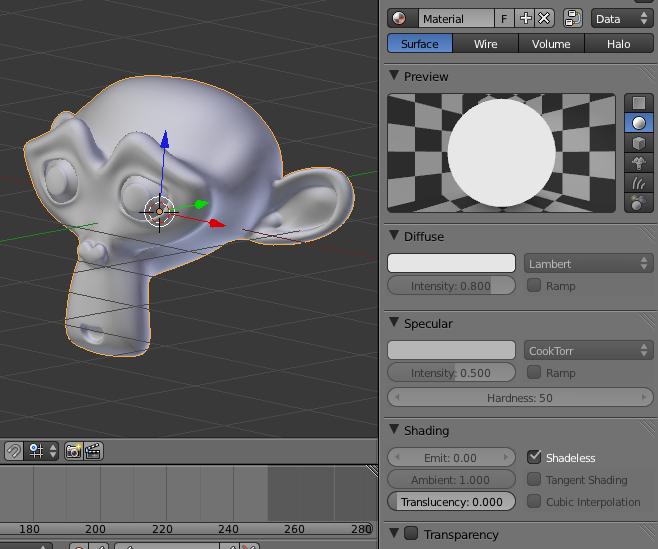Image resolution: width=658 pixels, height=549 pixels.
Task: Click the Hardness: 50 value field
Action: point(520,397)
